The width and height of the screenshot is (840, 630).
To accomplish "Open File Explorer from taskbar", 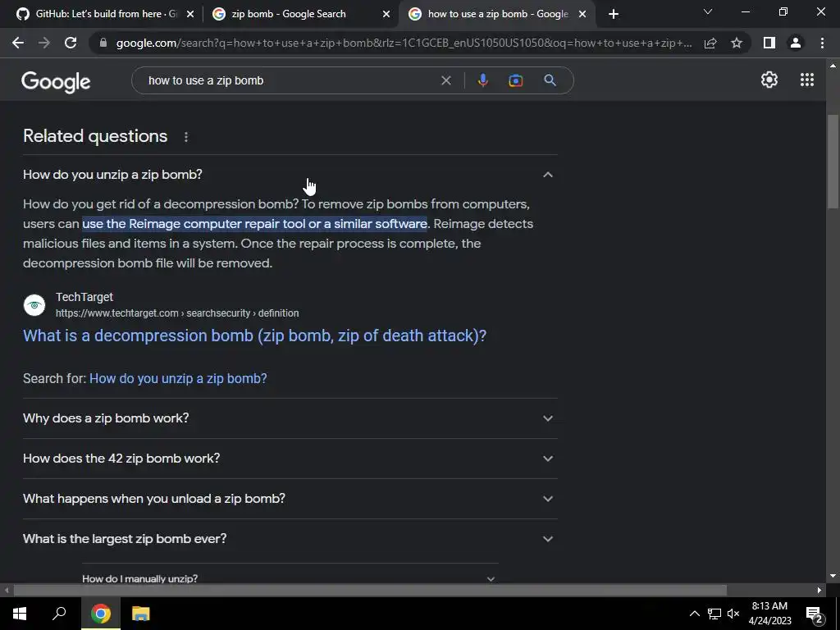I will click(x=140, y=614).
